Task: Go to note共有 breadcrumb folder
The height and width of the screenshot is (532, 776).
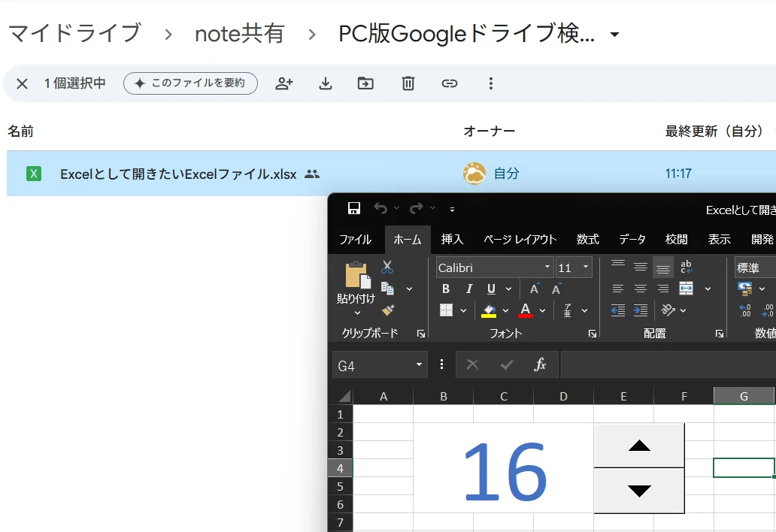Action: [x=240, y=34]
